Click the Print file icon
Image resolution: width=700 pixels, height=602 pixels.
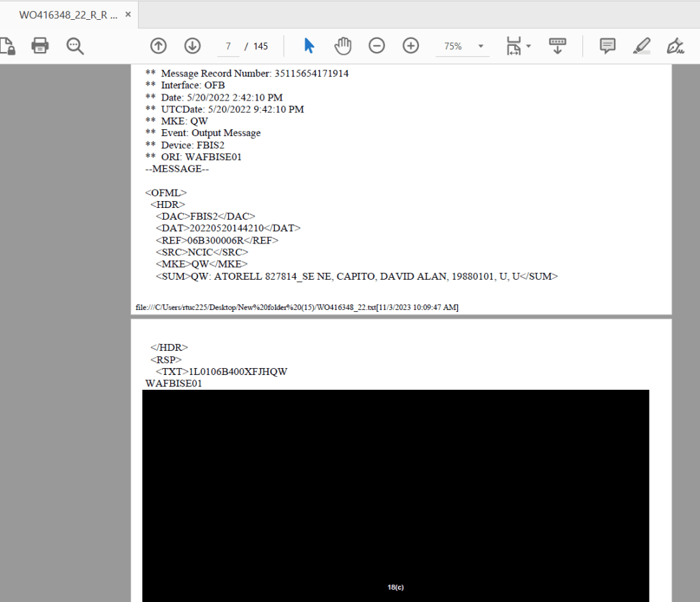click(x=40, y=46)
